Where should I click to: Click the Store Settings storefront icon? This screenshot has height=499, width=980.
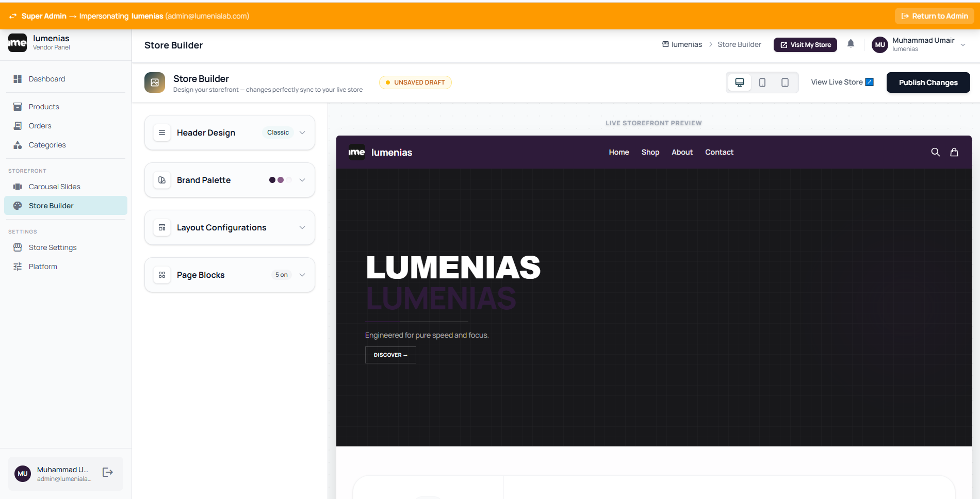pos(18,247)
